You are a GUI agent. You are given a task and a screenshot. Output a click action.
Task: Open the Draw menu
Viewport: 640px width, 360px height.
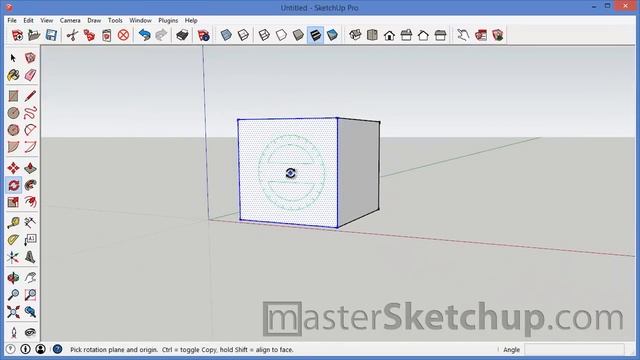94,20
